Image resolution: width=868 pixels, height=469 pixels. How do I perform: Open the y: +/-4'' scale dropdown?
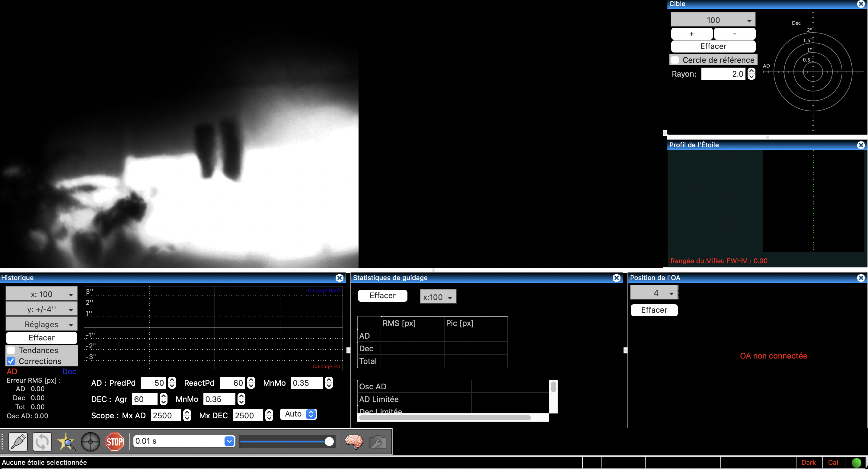click(41, 309)
